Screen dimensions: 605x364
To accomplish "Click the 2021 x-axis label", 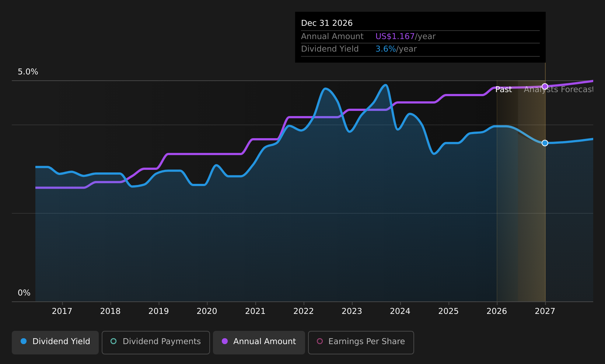I will 255,311.
